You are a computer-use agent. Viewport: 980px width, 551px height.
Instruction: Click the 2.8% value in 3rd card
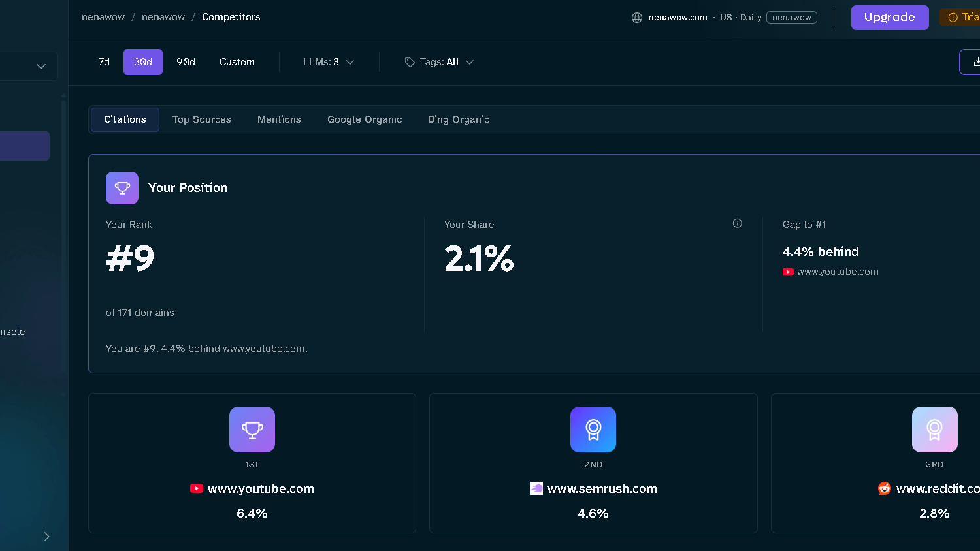934,514
